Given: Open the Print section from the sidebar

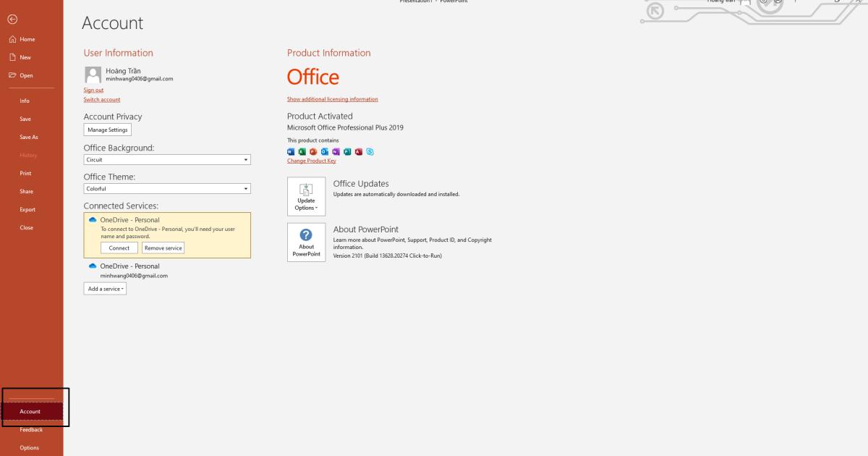Looking at the screenshot, I should click(26, 173).
